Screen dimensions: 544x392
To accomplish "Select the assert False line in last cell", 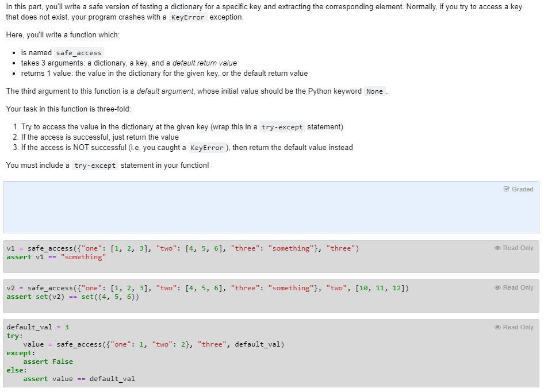I will point(48,361).
